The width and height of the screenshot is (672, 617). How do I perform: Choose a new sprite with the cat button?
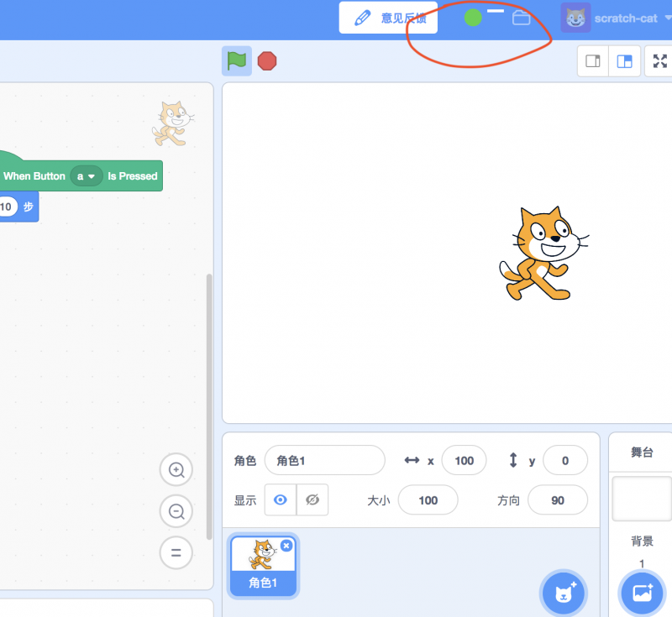(x=564, y=593)
